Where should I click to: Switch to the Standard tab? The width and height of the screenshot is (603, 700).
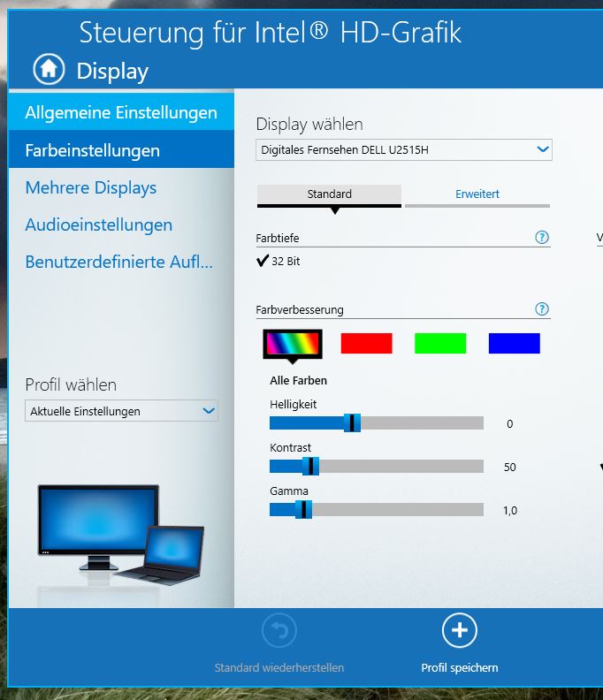point(329,194)
